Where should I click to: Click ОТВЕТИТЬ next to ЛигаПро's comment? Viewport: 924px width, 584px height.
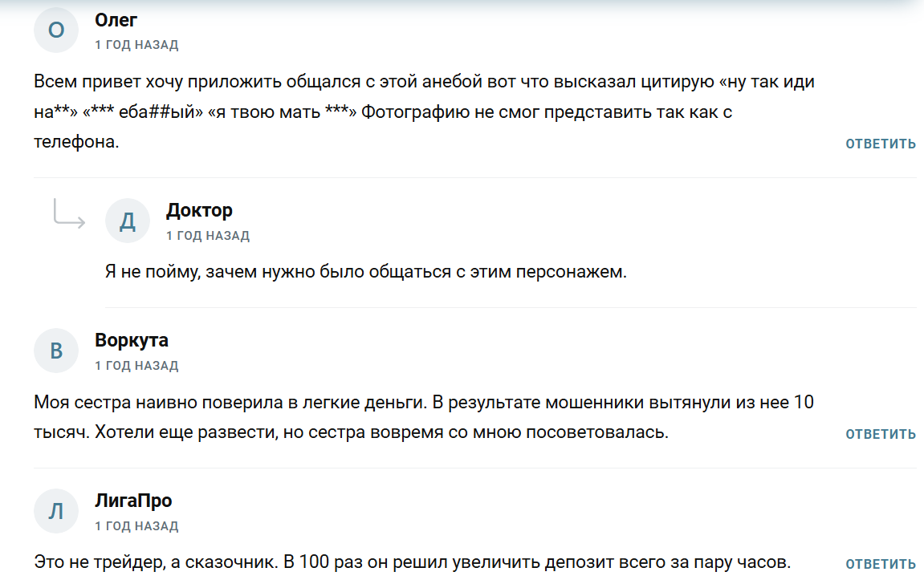tap(880, 564)
